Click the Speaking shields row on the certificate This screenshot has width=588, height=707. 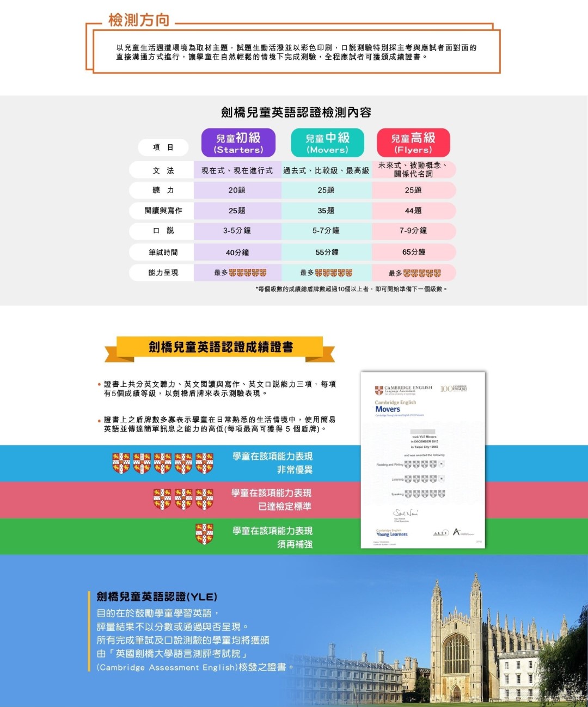click(x=425, y=494)
